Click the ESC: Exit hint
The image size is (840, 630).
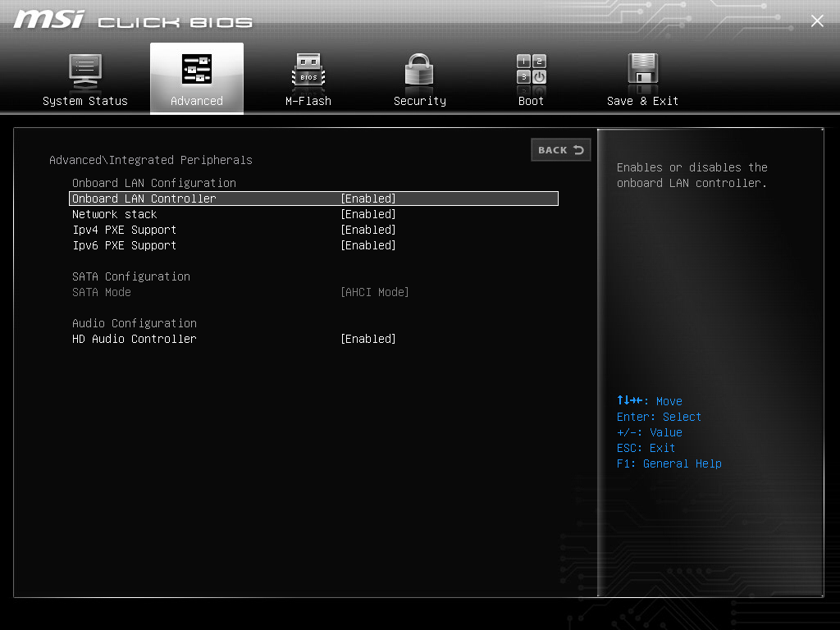click(x=646, y=448)
